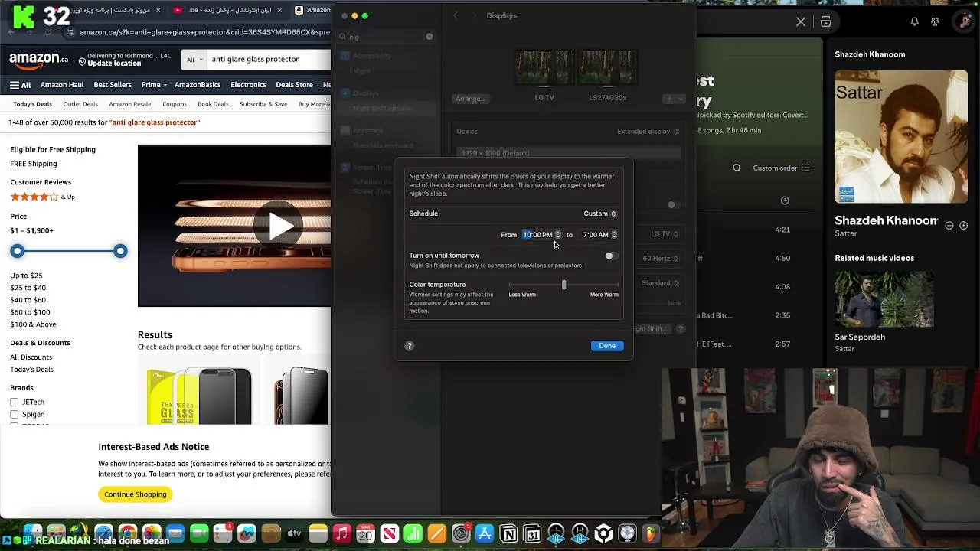Open the Spotify notifications bell

point(914,21)
